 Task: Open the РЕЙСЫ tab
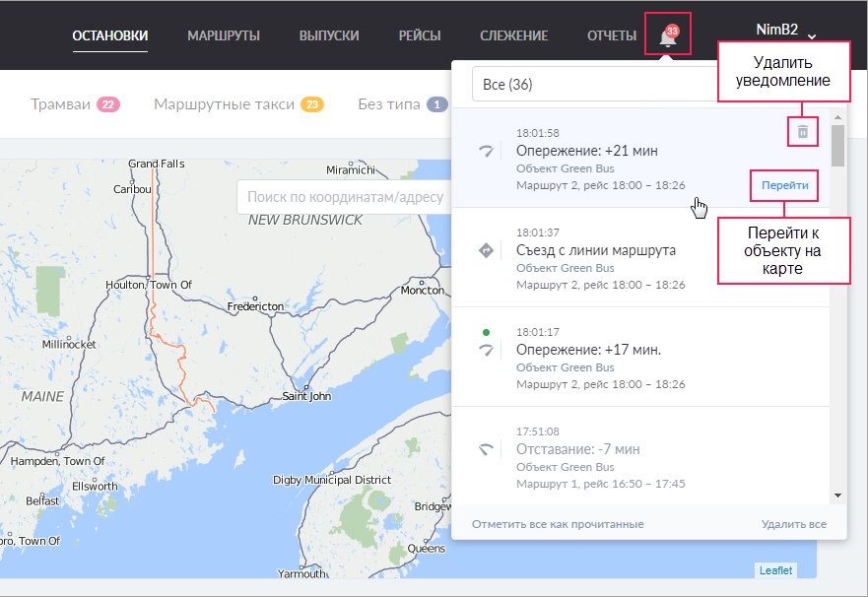click(420, 36)
